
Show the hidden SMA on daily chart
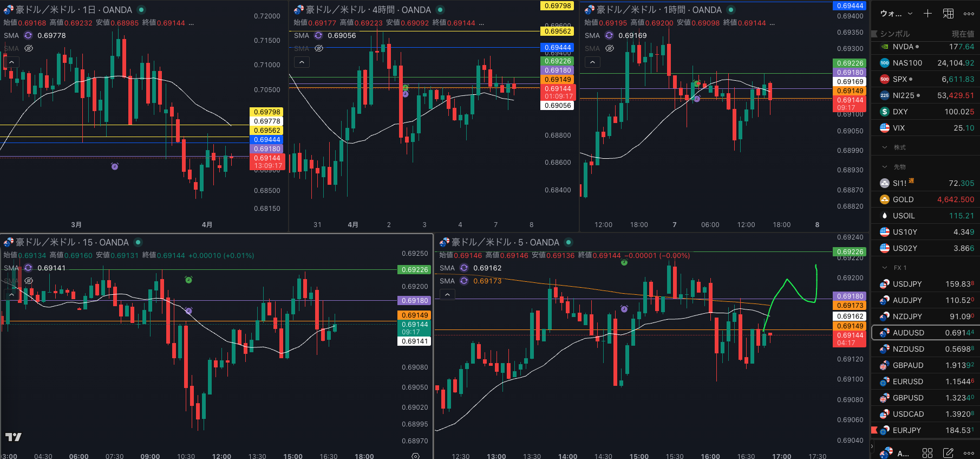29,48
